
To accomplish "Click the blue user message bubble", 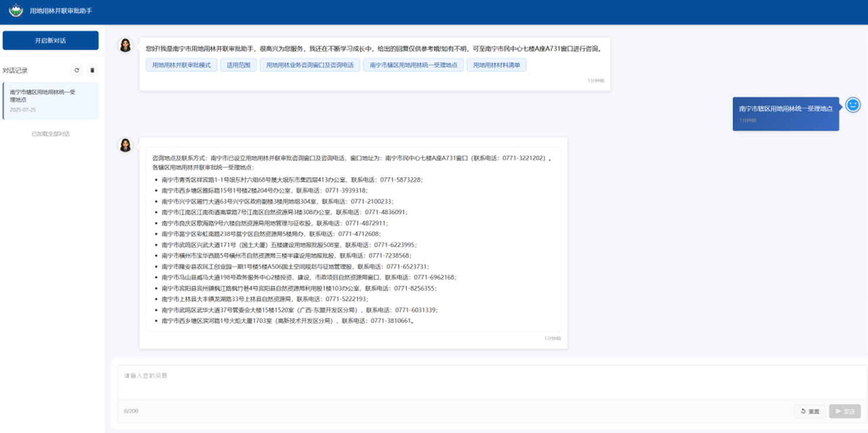I will coord(785,113).
